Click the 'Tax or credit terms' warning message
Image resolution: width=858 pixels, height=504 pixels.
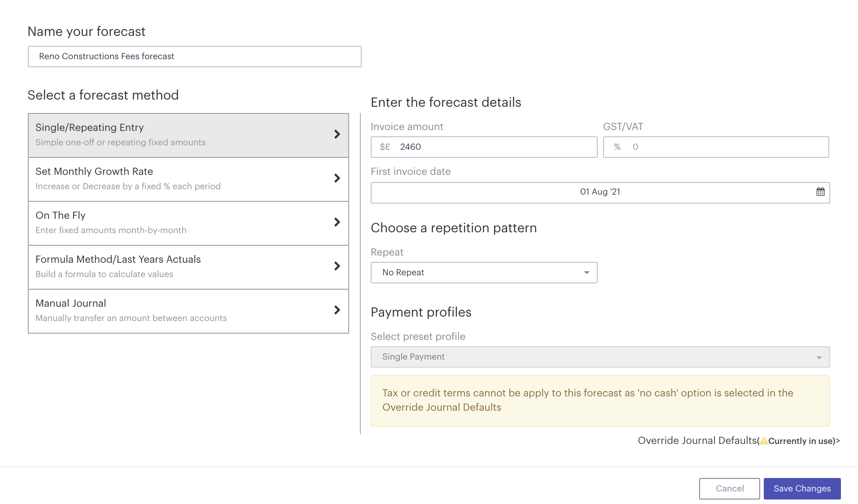[x=600, y=401]
